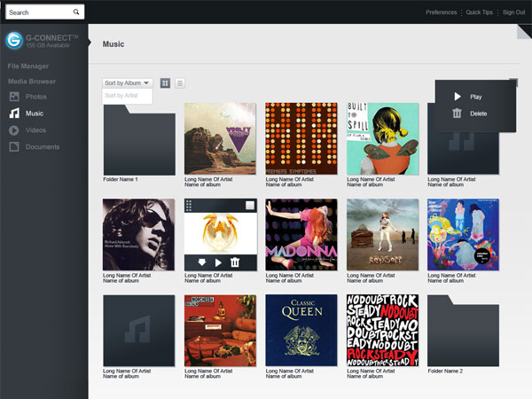The height and width of the screenshot is (399, 532).
Task: Open the Madonna album thumbnail
Action: 301,234
